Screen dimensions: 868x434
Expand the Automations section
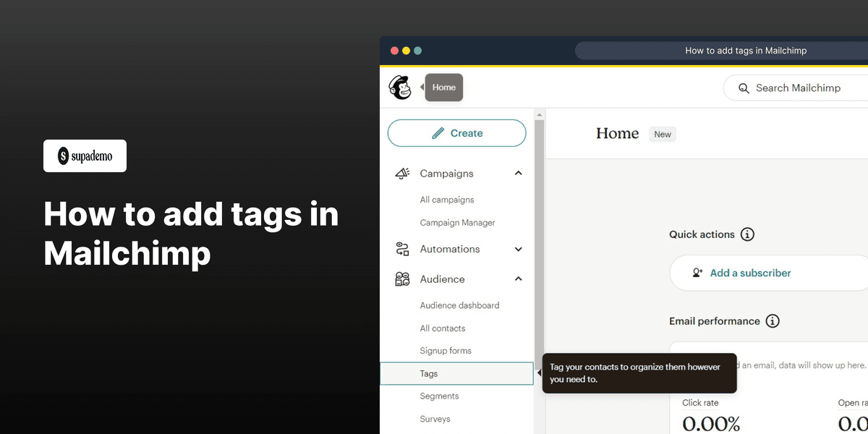518,248
